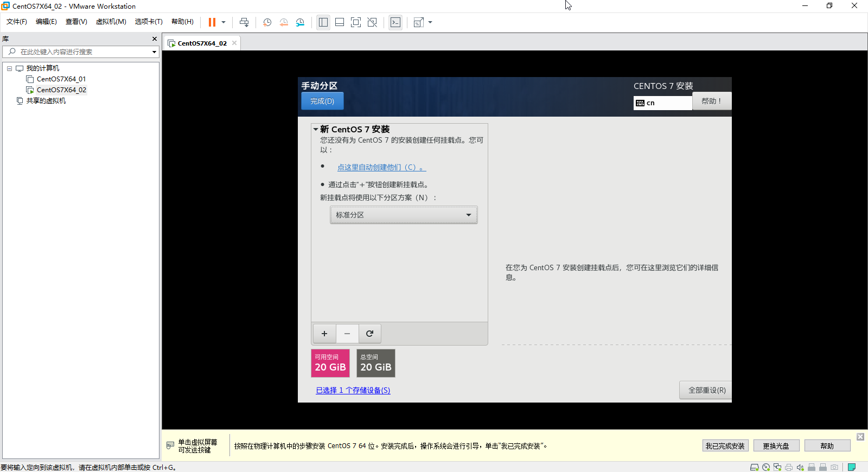
Task: Click the stretch guest display icon
Action: [x=419, y=22]
